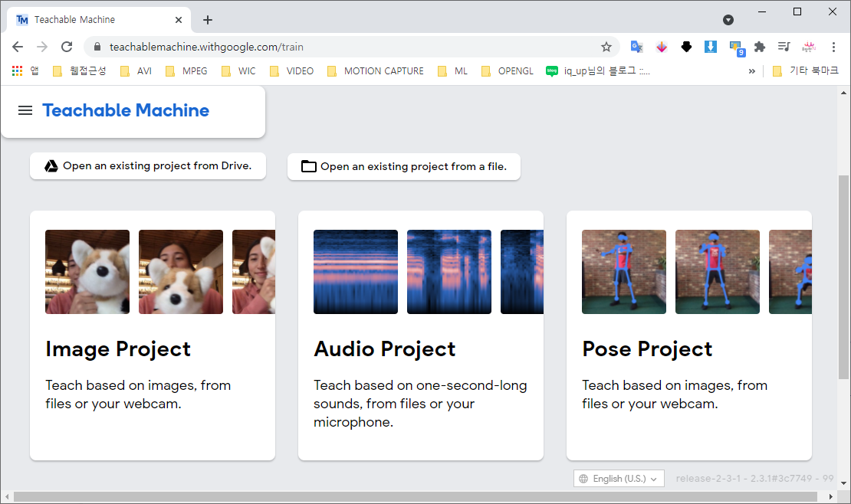Click second spectrogram thumbnail in Audio Project
851x504 pixels.
point(449,272)
